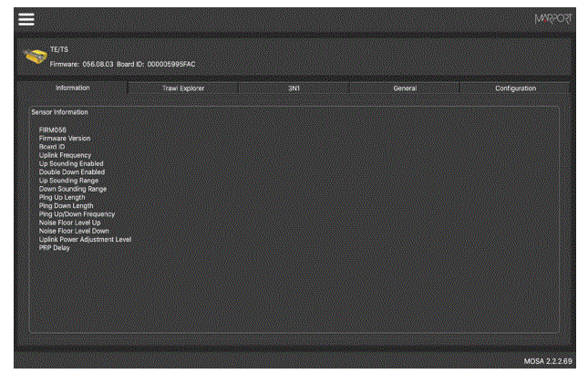Click the Sensor Information heading
Screen dimensions: 588x374
click(x=59, y=112)
